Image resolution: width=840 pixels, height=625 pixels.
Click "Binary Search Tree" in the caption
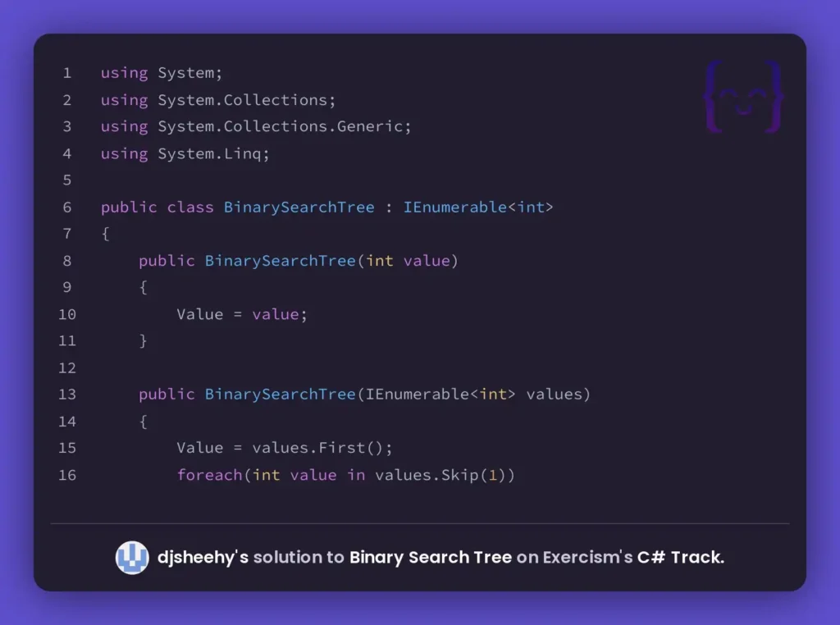tap(431, 558)
